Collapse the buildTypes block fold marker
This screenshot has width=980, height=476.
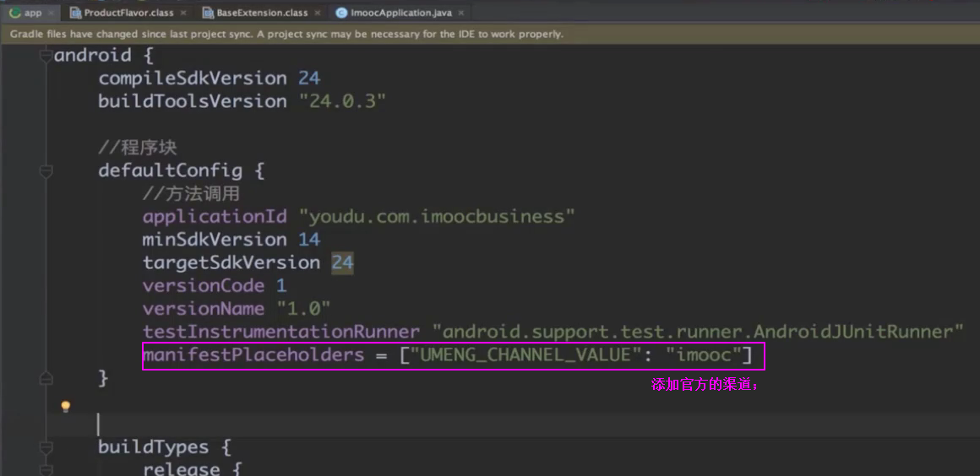click(46, 447)
